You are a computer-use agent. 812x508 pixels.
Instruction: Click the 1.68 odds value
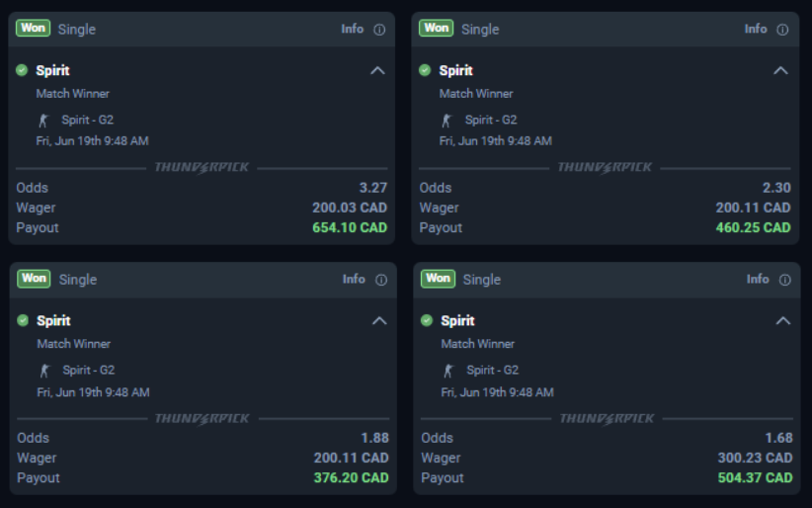click(778, 438)
